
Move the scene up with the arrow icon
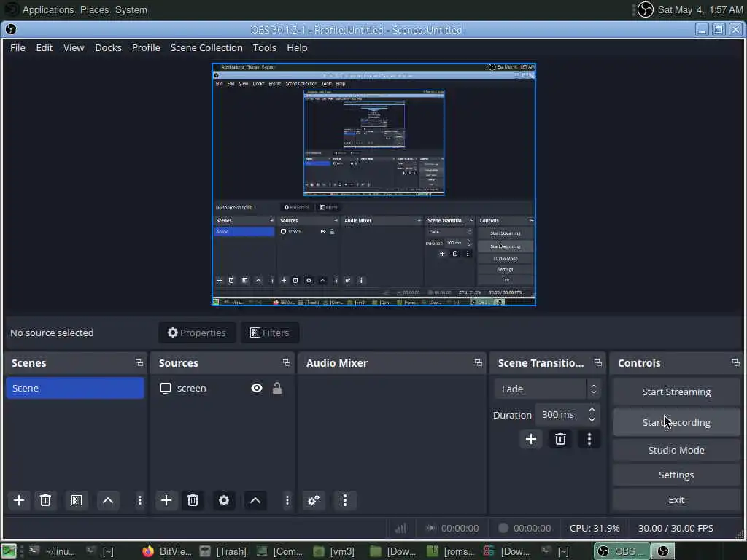tap(108, 500)
